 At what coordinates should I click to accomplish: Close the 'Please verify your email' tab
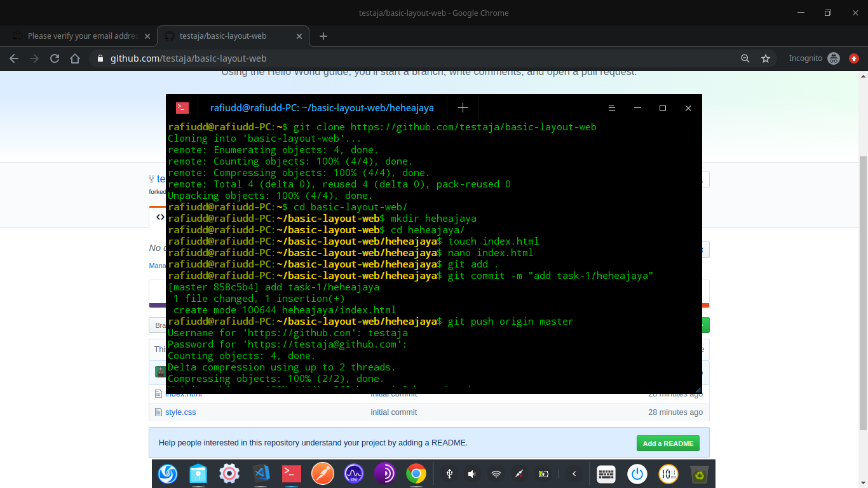[147, 36]
